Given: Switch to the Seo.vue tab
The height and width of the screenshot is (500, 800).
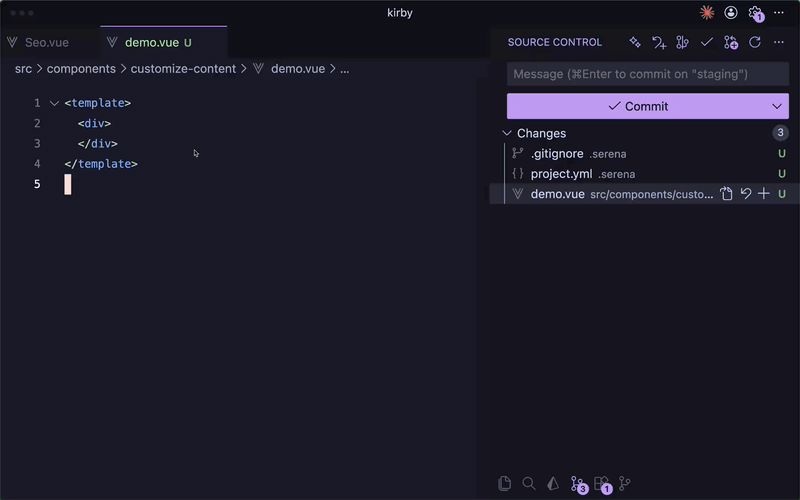Looking at the screenshot, I should pos(47,42).
